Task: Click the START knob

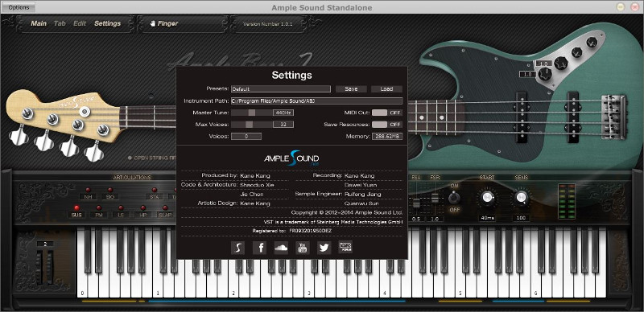Action: 487,198
